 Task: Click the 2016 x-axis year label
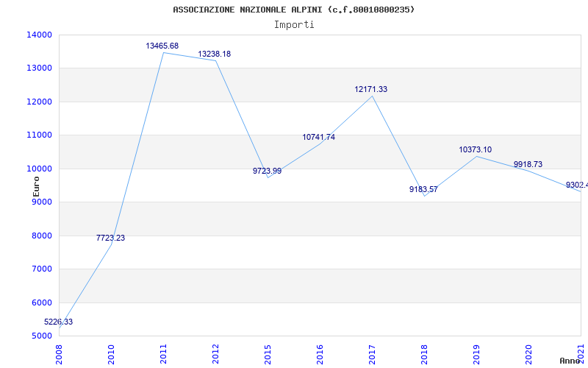pyautogui.click(x=320, y=355)
